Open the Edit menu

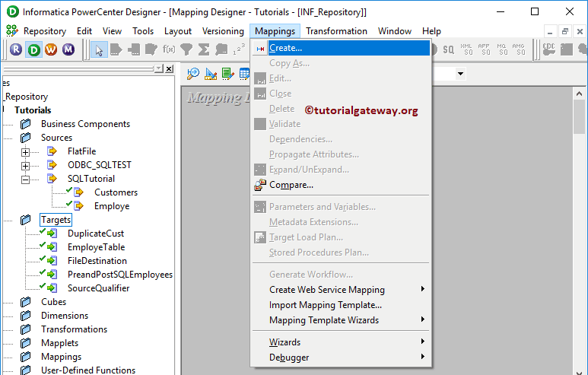(84, 31)
